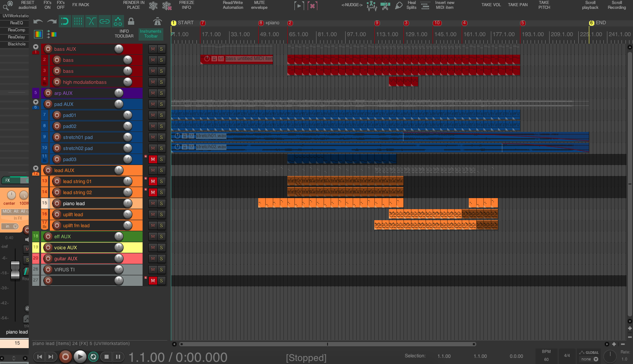Click the undo arrow icon

pos(38,21)
